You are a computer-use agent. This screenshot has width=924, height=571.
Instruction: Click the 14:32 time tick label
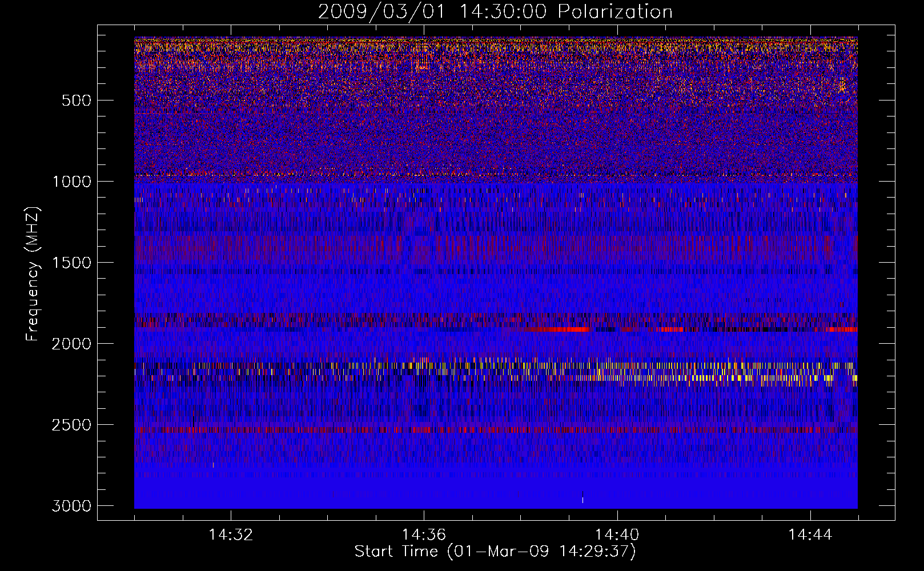pyautogui.click(x=231, y=535)
